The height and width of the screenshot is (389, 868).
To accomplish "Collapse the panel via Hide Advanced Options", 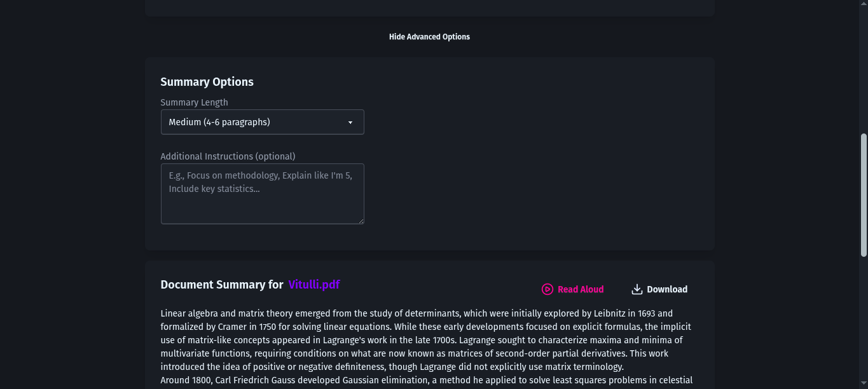I will [x=429, y=37].
